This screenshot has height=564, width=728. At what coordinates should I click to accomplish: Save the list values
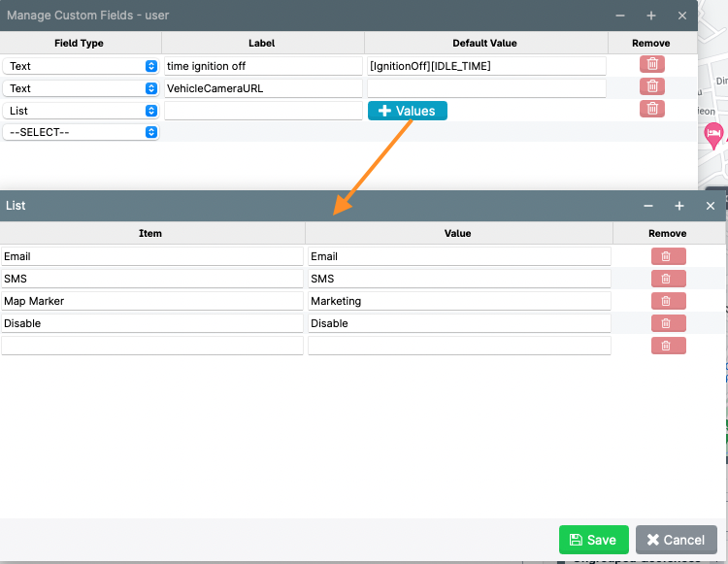593,540
